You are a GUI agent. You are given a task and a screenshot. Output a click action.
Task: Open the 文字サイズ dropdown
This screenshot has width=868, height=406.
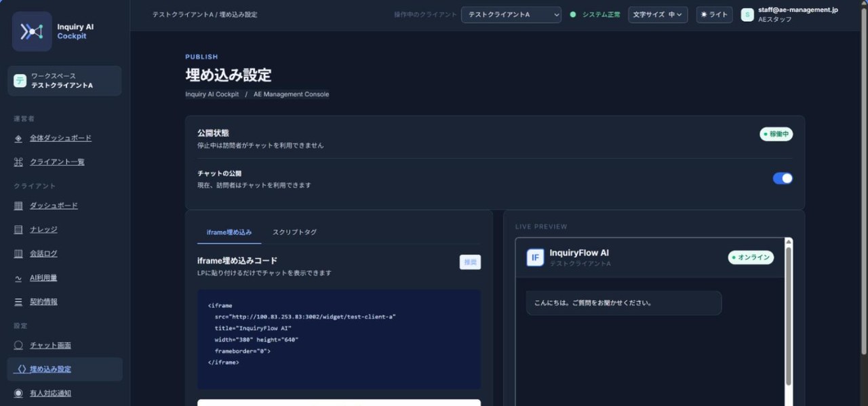(658, 14)
